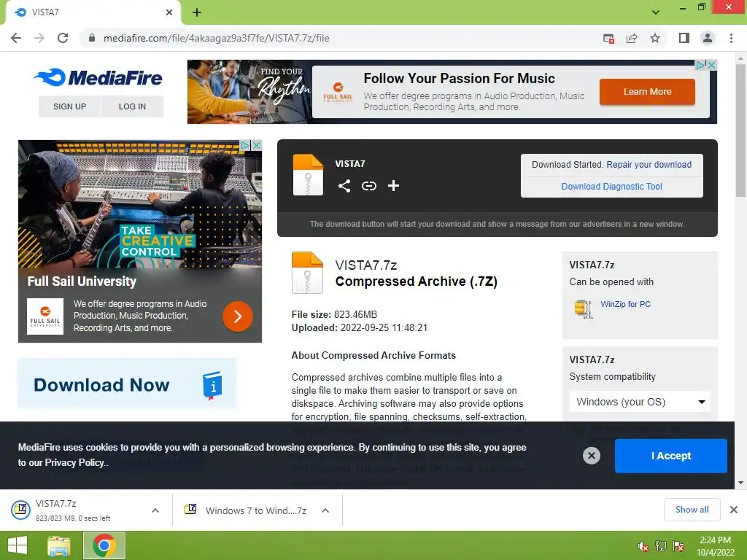
Task: Click the lock icon in address bar
Action: click(x=92, y=38)
